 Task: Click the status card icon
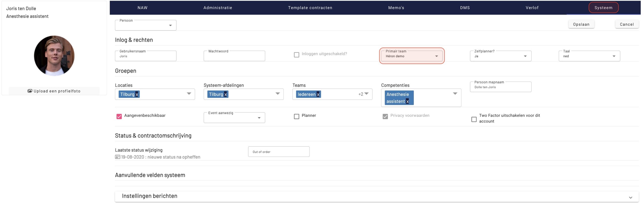point(117,157)
